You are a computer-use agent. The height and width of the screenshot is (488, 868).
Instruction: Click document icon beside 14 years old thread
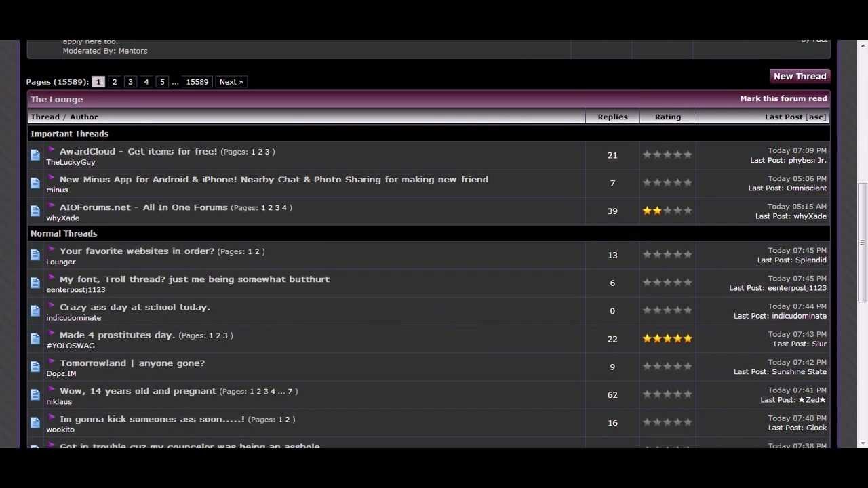tap(35, 394)
